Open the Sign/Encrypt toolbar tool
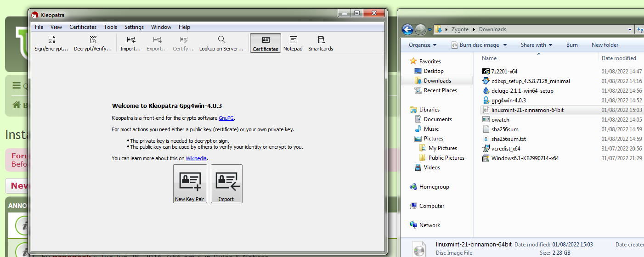This screenshot has width=644, height=257. pos(51,43)
